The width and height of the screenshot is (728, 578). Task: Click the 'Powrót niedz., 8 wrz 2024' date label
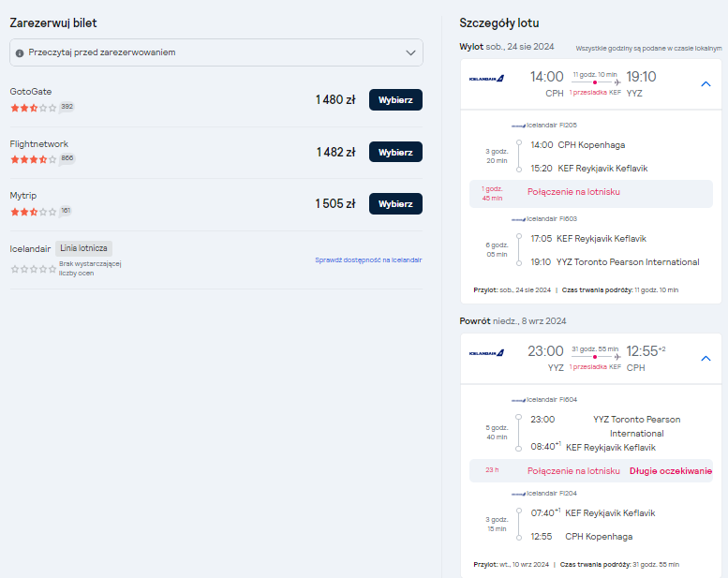[x=513, y=320]
